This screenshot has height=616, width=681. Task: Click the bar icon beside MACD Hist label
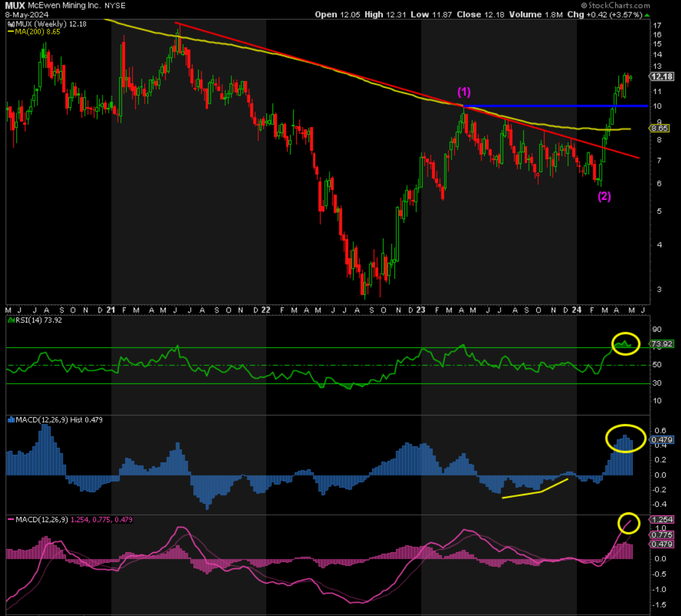click(11, 420)
